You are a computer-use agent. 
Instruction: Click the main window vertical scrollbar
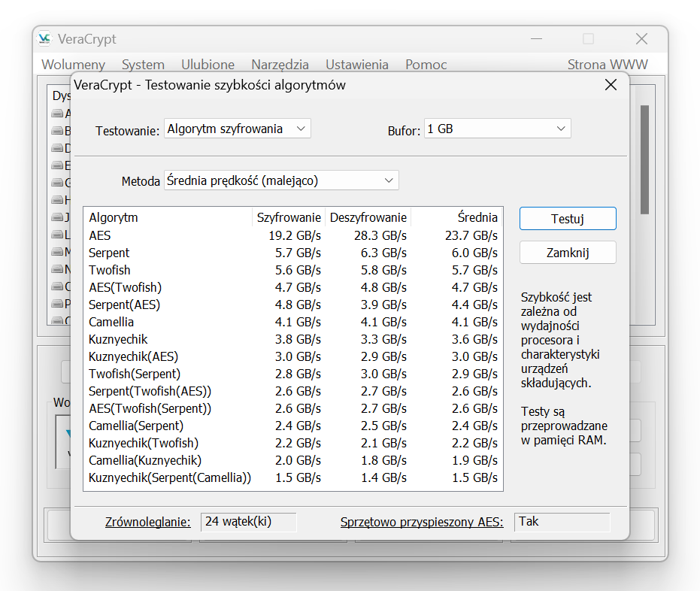click(644, 159)
